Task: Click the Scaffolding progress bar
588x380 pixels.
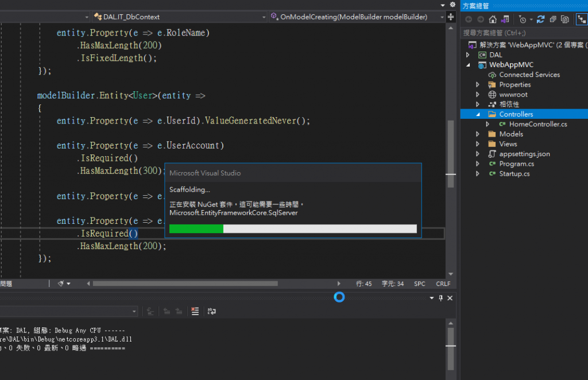Action: click(x=293, y=229)
